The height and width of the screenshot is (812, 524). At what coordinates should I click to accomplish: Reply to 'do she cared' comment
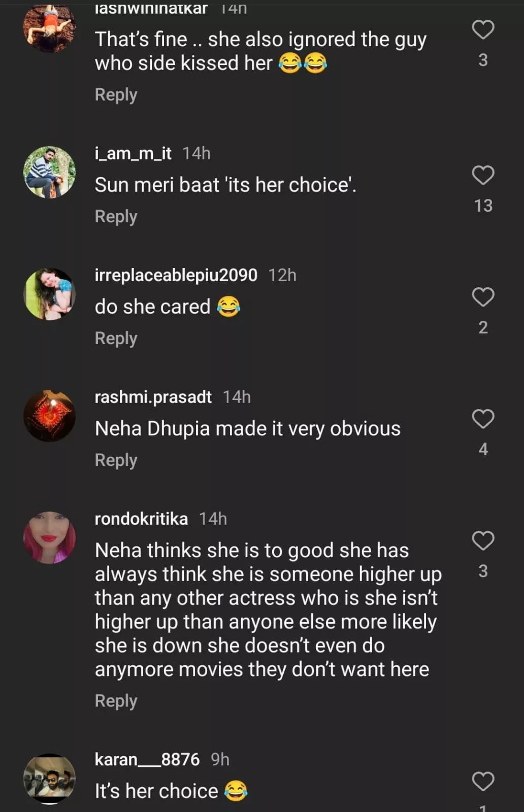(x=116, y=339)
